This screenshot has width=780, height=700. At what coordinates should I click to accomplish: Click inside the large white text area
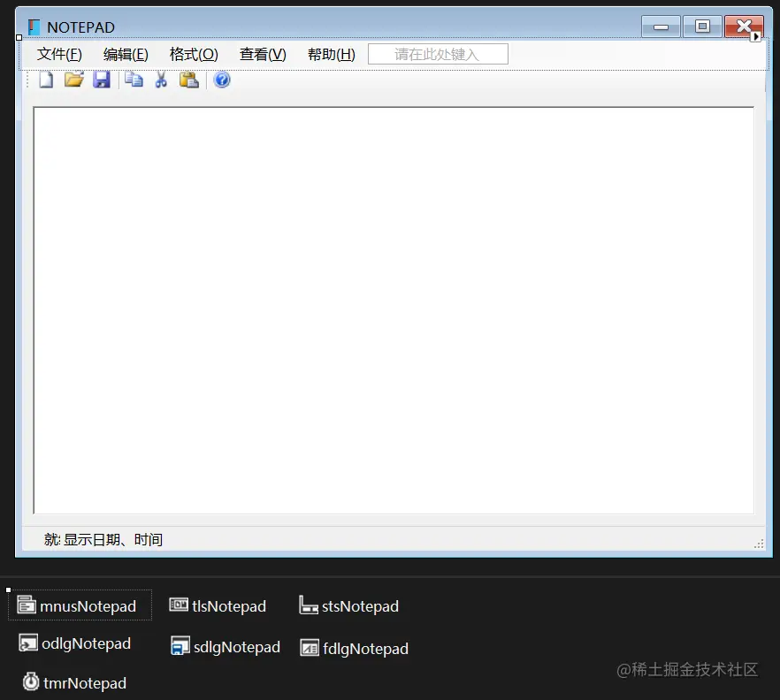pyautogui.click(x=394, y=310)
